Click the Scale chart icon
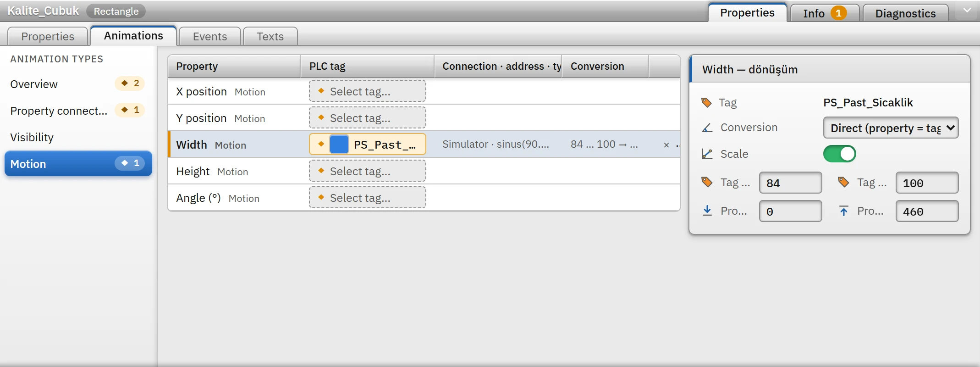Image resolution: width=980 pixels, height=367 pixels. pos(707,154)
